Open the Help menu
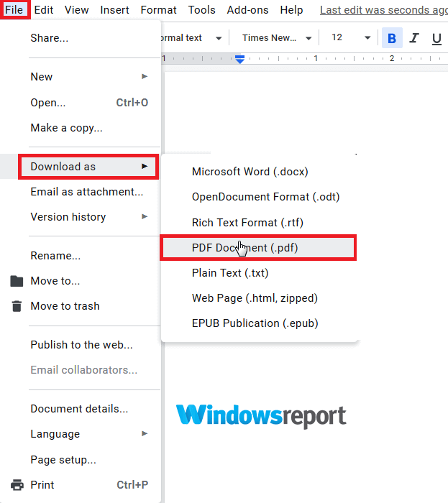Image resolution: width=448 pixels, height=503 pixels. tap(291, 10)
